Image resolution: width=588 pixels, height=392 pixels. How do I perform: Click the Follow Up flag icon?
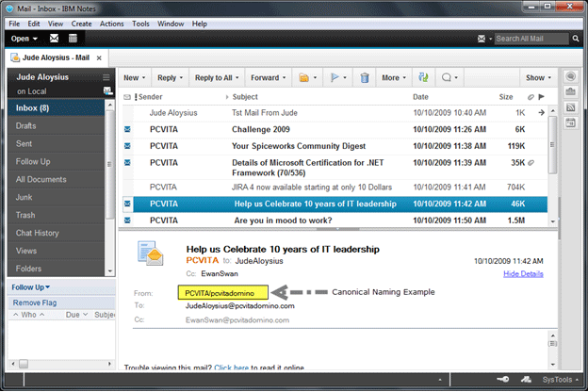pyautogui.click(x=335, y=77)
